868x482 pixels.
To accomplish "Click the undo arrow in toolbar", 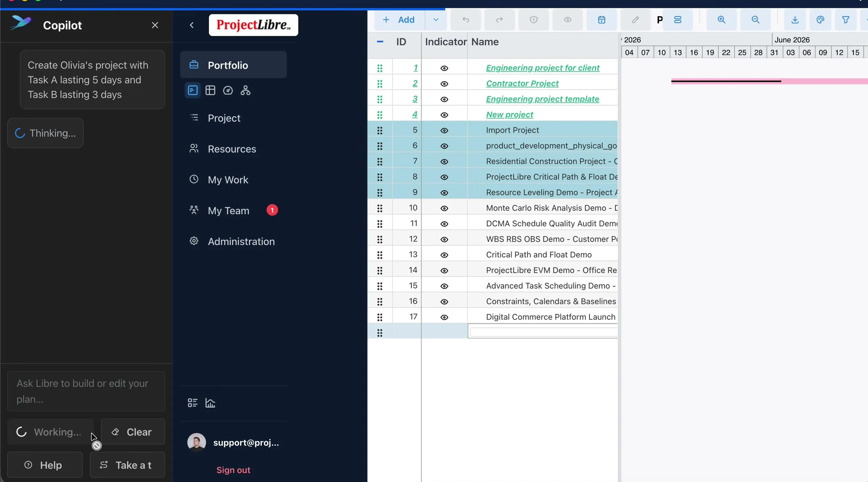I will point(466,20).
